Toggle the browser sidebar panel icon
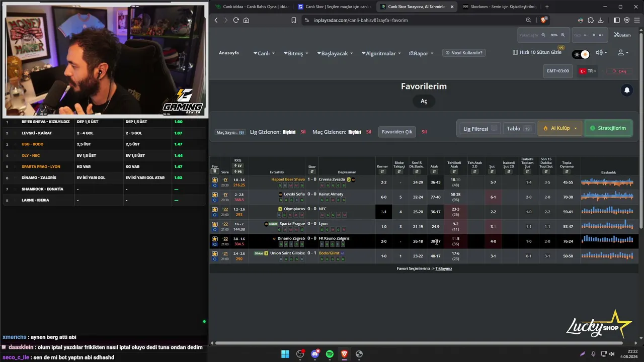644x362 pixels. 617,20
